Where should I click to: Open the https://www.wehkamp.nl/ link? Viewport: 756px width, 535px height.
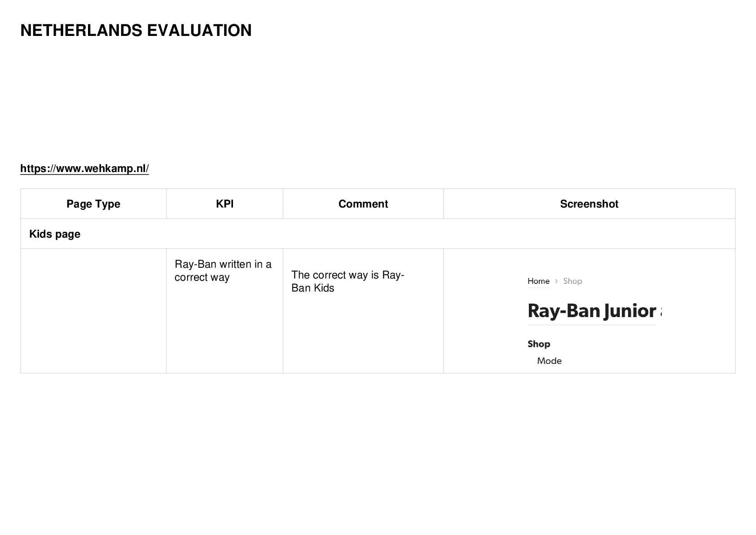tap(84, 168)
